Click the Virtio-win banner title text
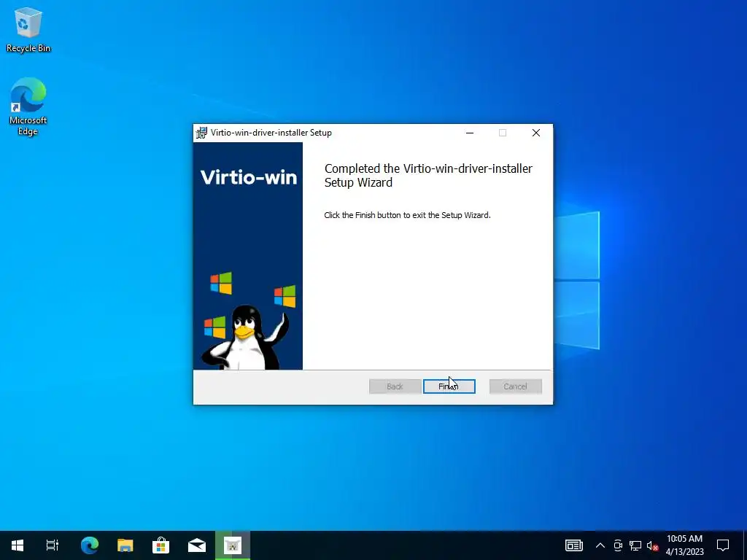This screenshot has width=747, height=560. [x=248, y=178]
